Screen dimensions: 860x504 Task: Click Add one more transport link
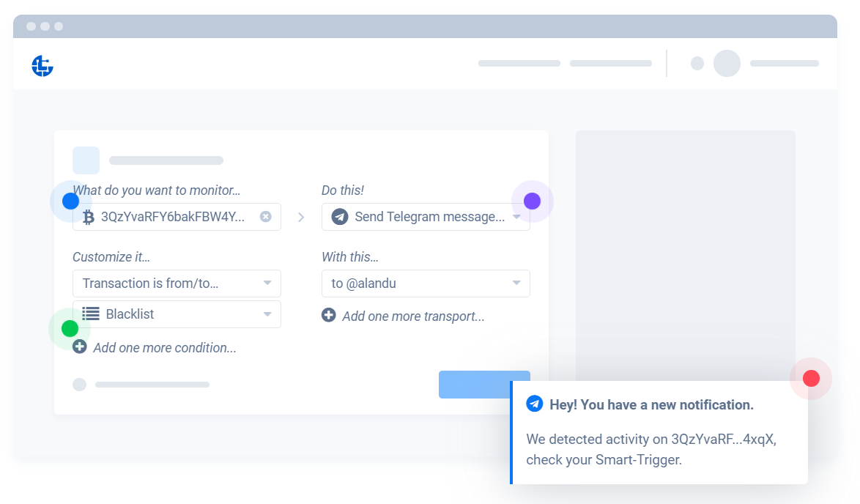(x=413, y=316)
